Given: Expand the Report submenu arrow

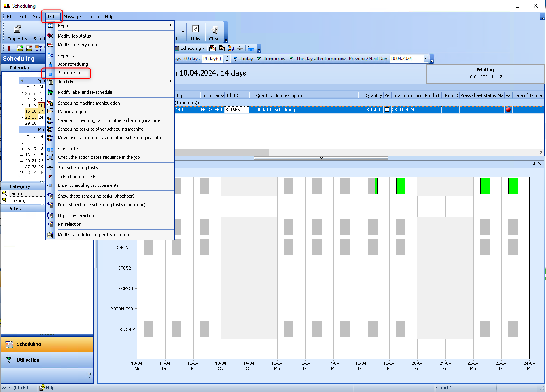Looking at the screenshot, I should click(x=171, y=25).
